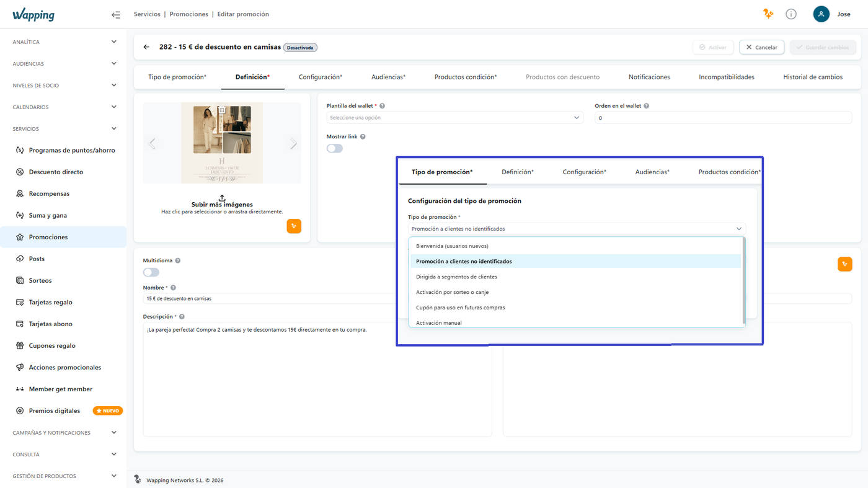Click the upload icon above Subir más imágenes
Viewport: 868px width, 488px height.
pos(222,198)
